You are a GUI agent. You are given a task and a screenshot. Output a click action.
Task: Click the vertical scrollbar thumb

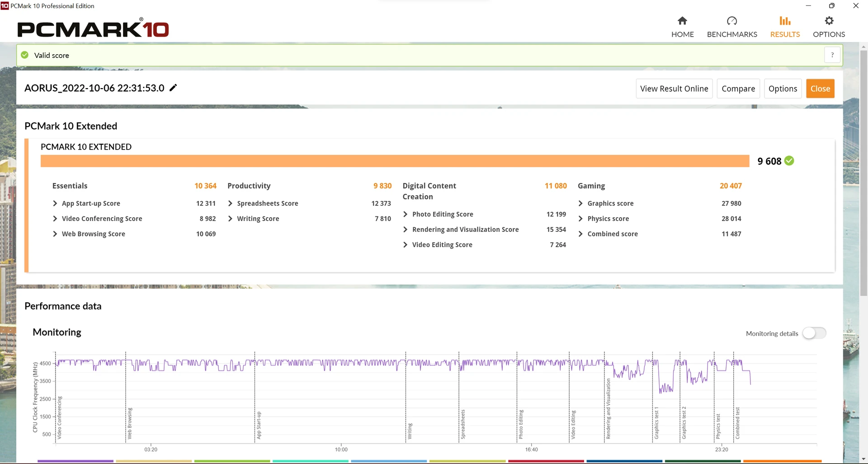click(x=863, y=173)
